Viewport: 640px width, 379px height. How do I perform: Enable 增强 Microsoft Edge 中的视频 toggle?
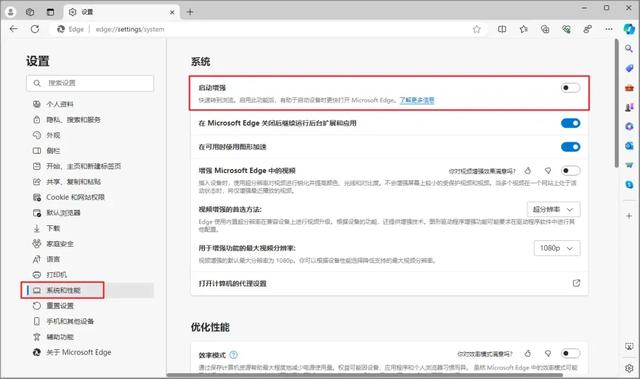[x=570, y=171]
